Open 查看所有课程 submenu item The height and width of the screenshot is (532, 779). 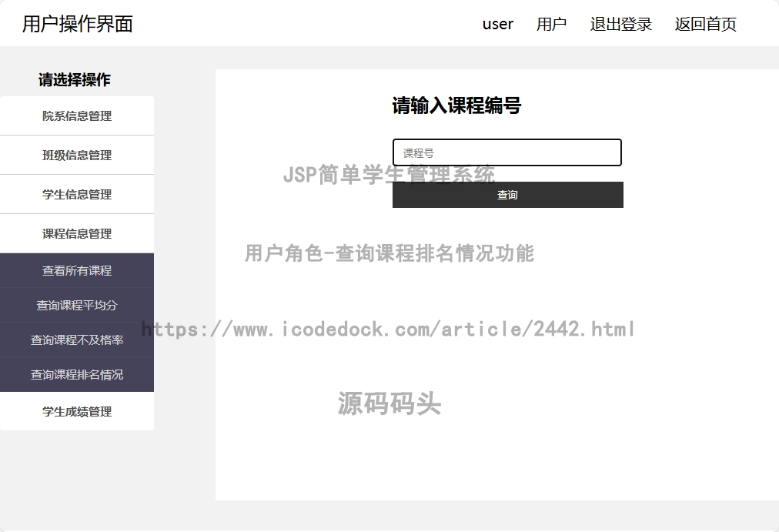pyautogui.click(x=77, y=270)
